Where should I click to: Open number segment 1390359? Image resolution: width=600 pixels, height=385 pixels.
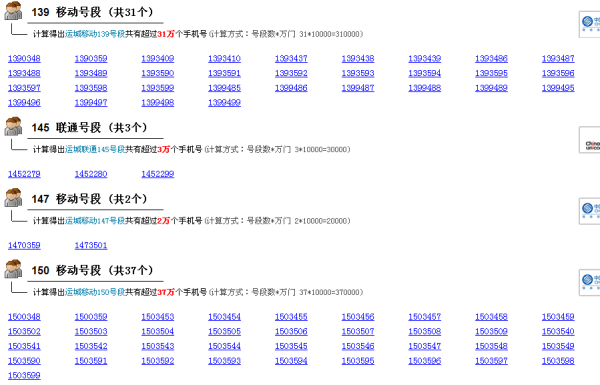pos(91,59)
